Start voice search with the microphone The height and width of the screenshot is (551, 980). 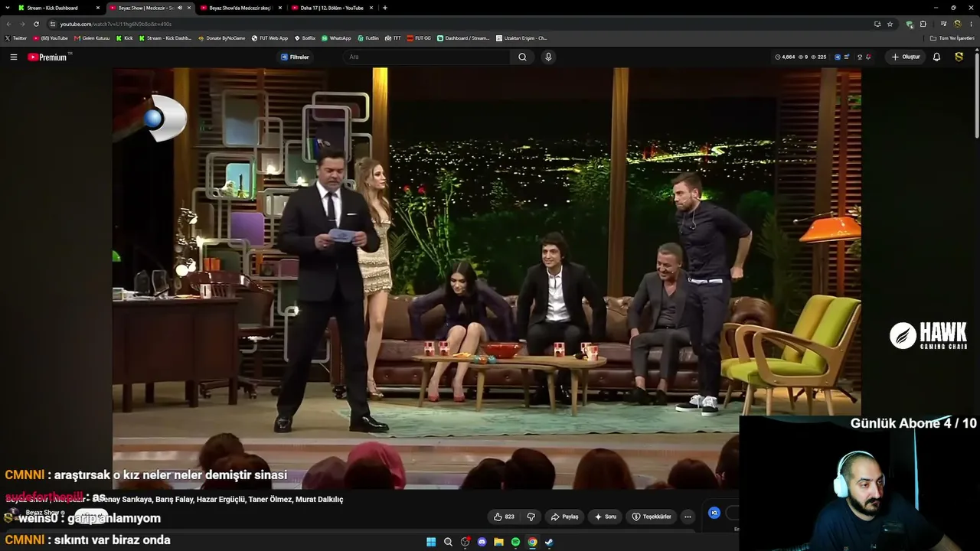pos(548,57)
